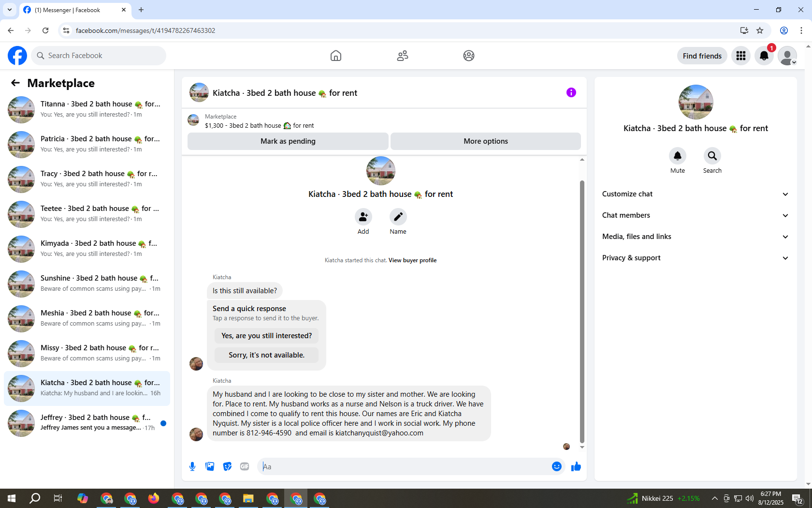Screen dimensions: 812x508
Task: Reload the page in browser
Action: (45, 30)
